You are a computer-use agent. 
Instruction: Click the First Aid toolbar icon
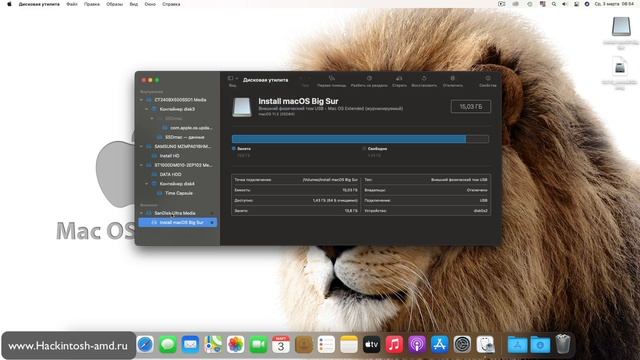[331, 78]
